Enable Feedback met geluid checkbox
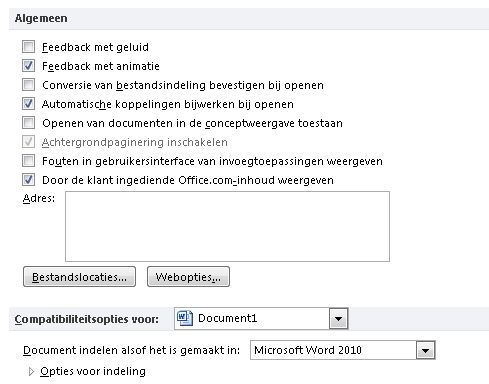This screenshot has height=384, width=489. (x=28, y=47)
